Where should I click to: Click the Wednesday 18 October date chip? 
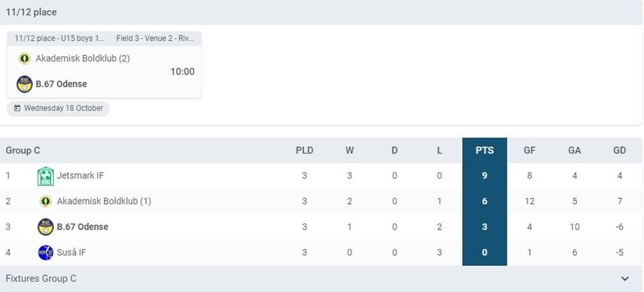click(x=58, y=109)
